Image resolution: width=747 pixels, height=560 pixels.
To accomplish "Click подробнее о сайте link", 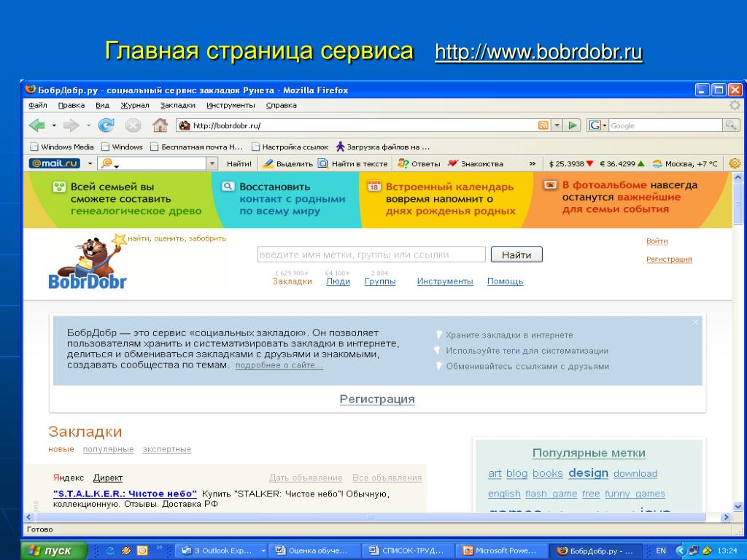I will coord(279,365).
